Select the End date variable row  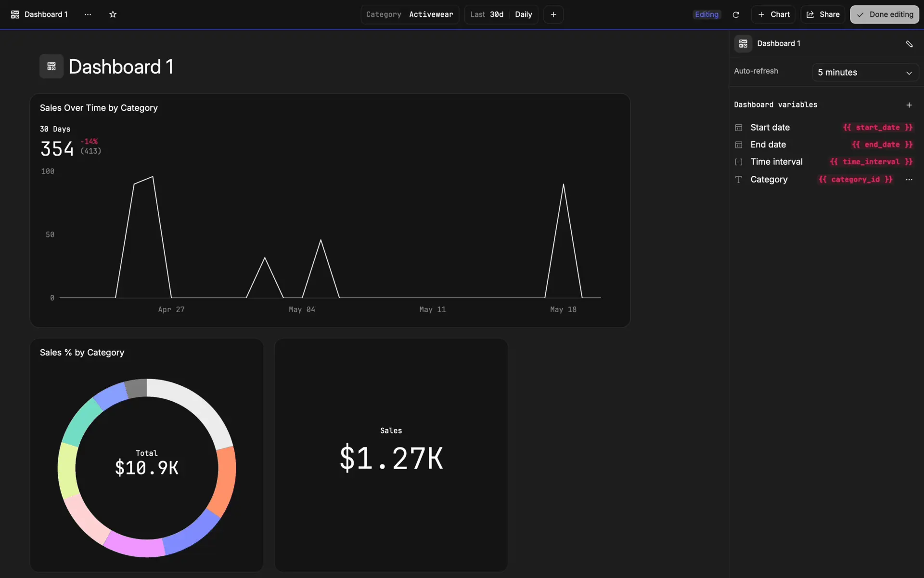pos(768,144)
